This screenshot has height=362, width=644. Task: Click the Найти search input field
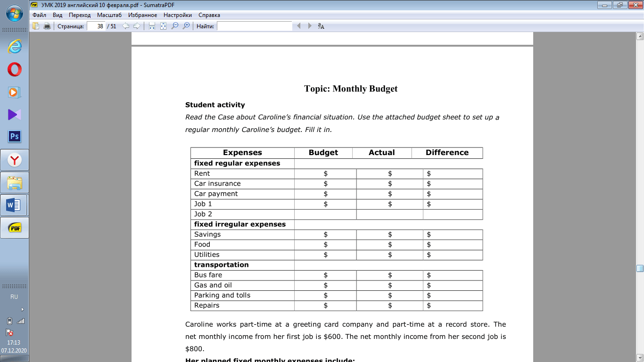255,26
